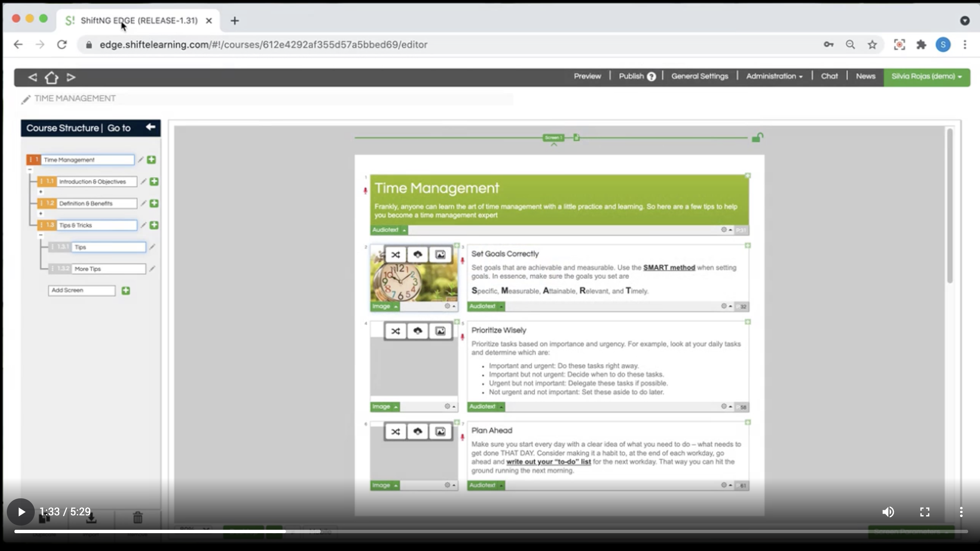Toggle fullscreen mode on the video player
Screen dimensions: 980x551
tap(924, 512)
